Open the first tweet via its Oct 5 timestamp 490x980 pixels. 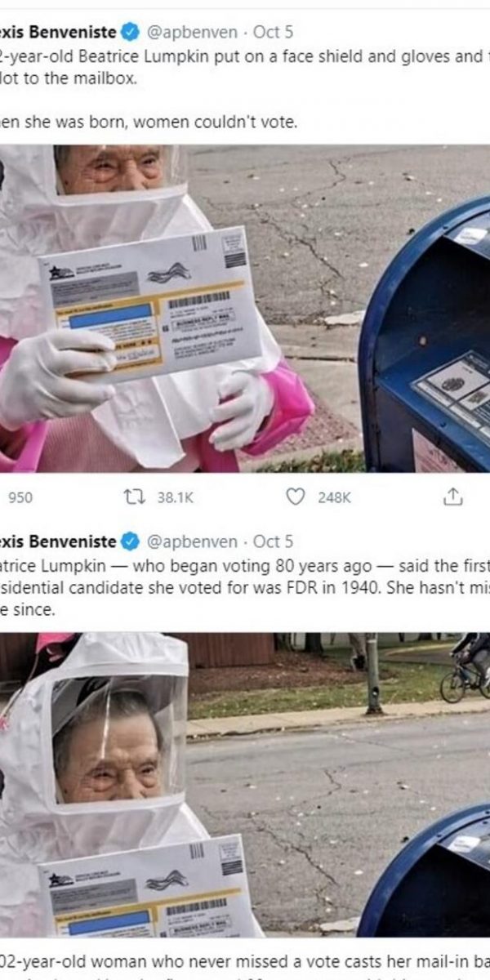point(273,33)
